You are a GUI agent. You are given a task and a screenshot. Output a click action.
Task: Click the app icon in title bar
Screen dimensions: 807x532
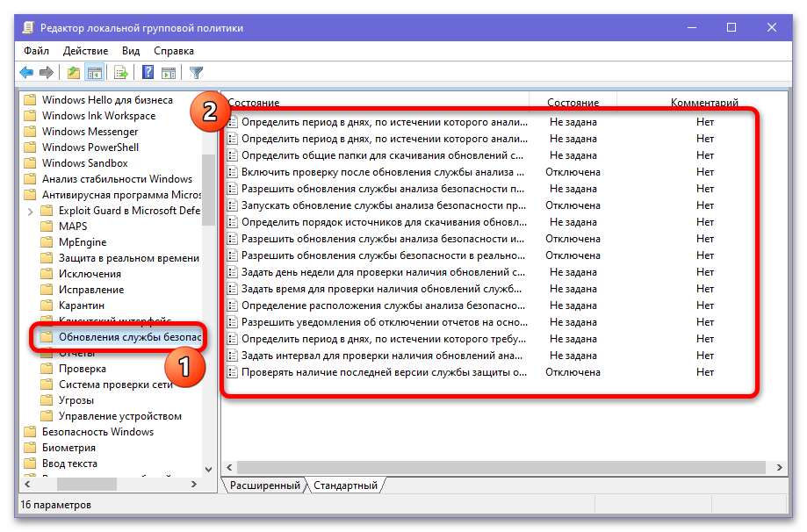[28, 28]
